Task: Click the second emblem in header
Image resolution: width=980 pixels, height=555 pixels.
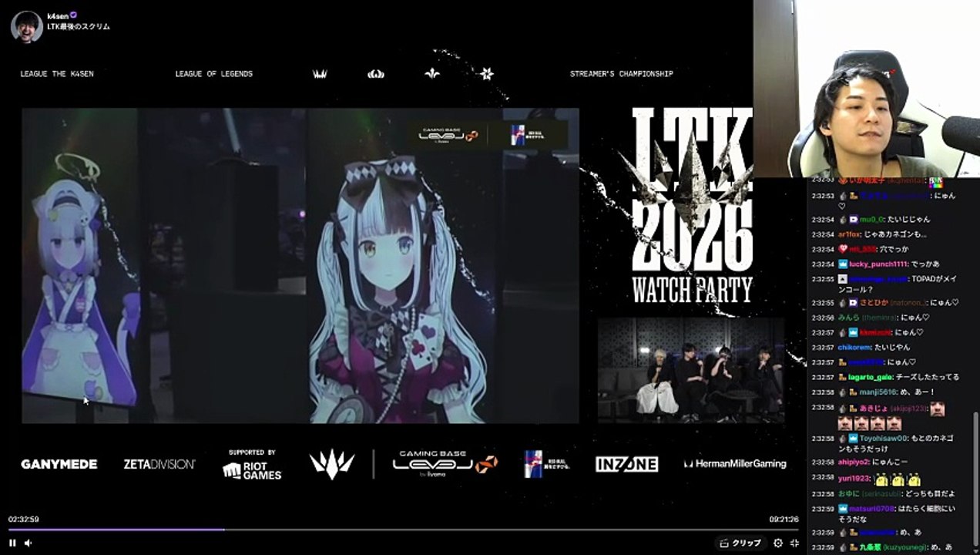Action: pyautogui.click(x=376, y=74)
